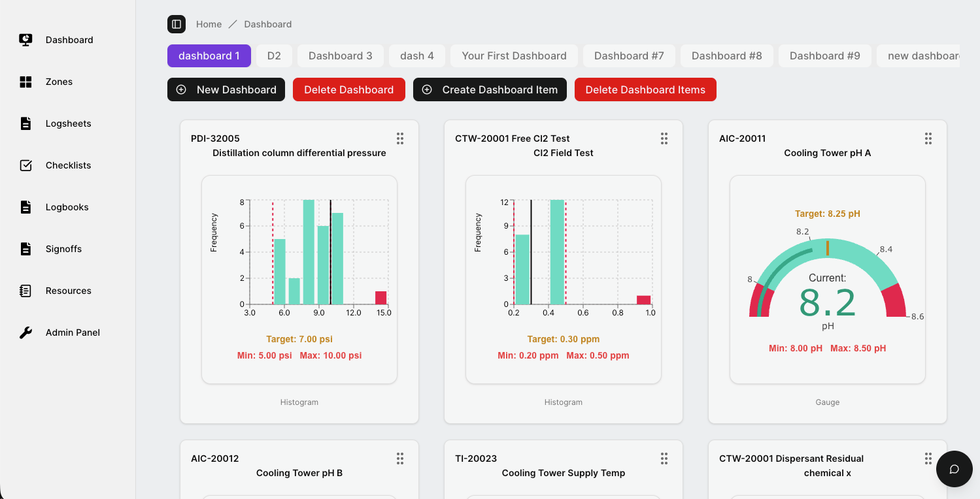The height and width of the screenshot is (499, 980).
Task: Open Zones from the sidebar
Action: tap(59, 82)
